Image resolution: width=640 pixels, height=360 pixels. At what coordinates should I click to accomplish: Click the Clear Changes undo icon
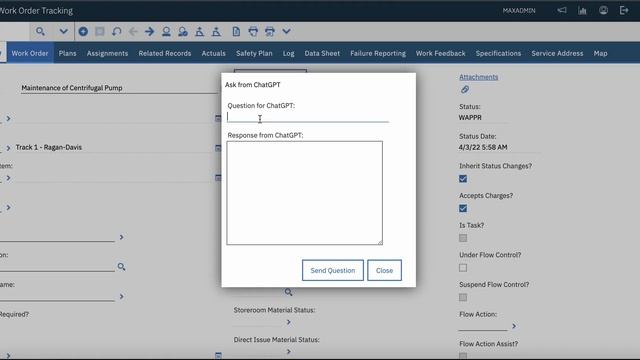[x=117, y=31]
